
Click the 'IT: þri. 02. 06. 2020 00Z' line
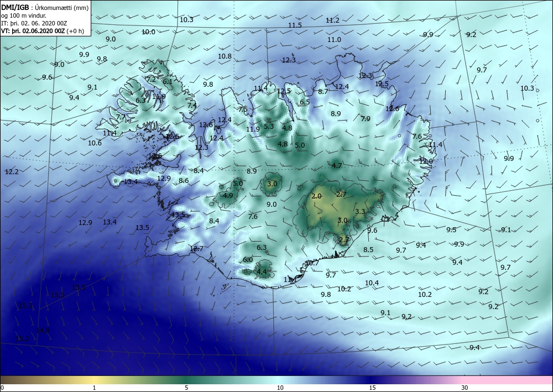point(34,23)
